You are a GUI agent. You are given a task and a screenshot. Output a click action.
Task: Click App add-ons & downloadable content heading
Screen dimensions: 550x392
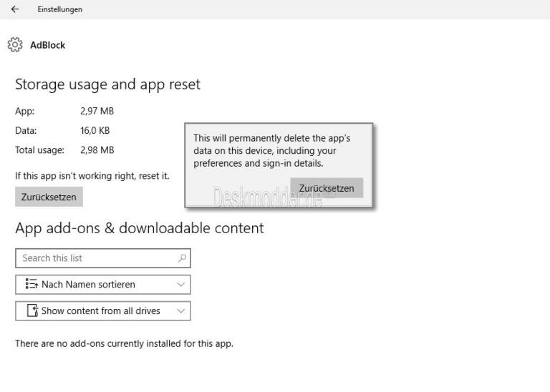pos(140,228)
